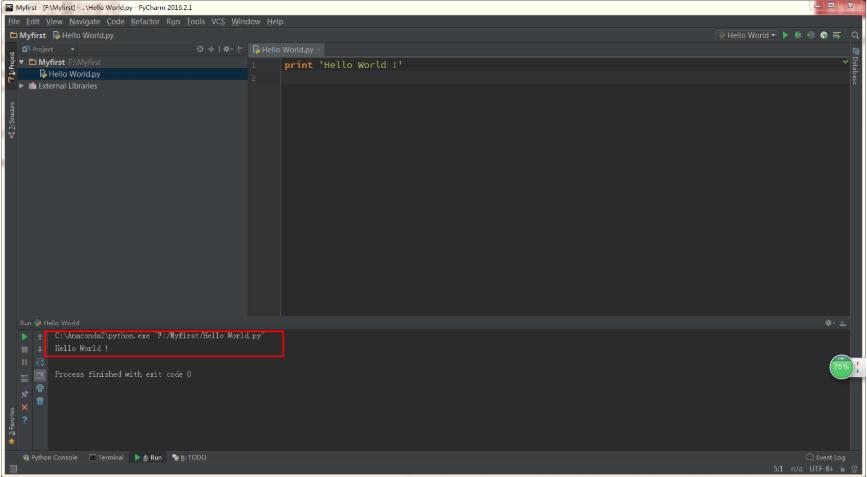The height and width of the screenshot is (477, 867).
Task: Open the Run menu
Action: 173,21
